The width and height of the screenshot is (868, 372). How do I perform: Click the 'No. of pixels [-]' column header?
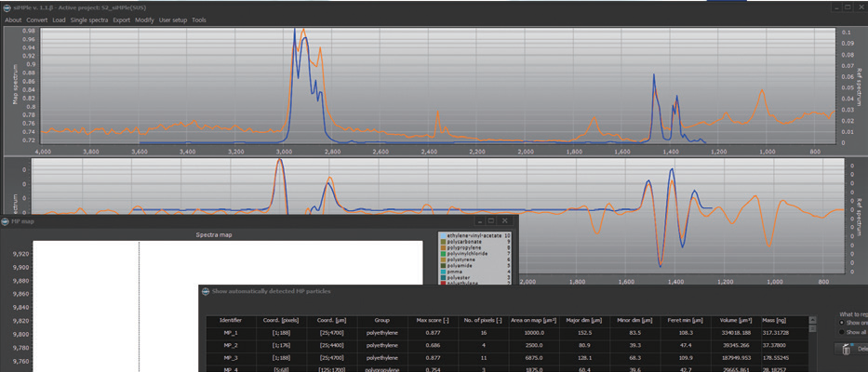(x=483, y=321)
